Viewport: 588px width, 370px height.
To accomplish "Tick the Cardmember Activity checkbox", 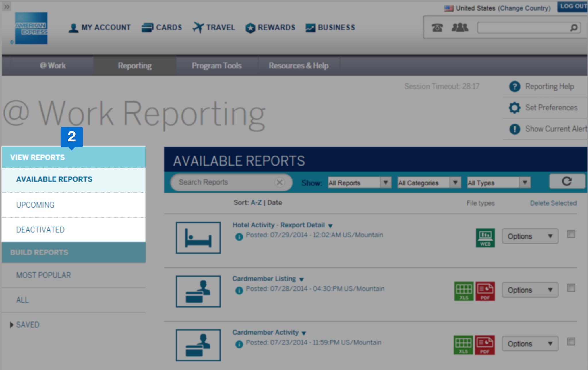I will [571, 342].
